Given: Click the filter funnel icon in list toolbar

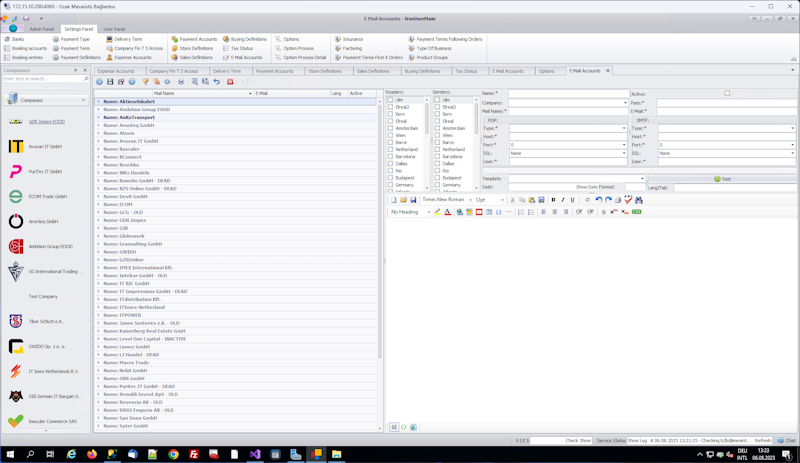Looking at the screenshot, I should (145, 82).
